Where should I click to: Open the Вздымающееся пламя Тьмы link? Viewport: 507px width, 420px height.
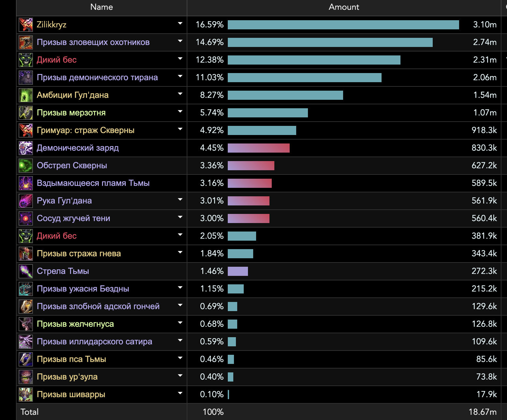93,183
